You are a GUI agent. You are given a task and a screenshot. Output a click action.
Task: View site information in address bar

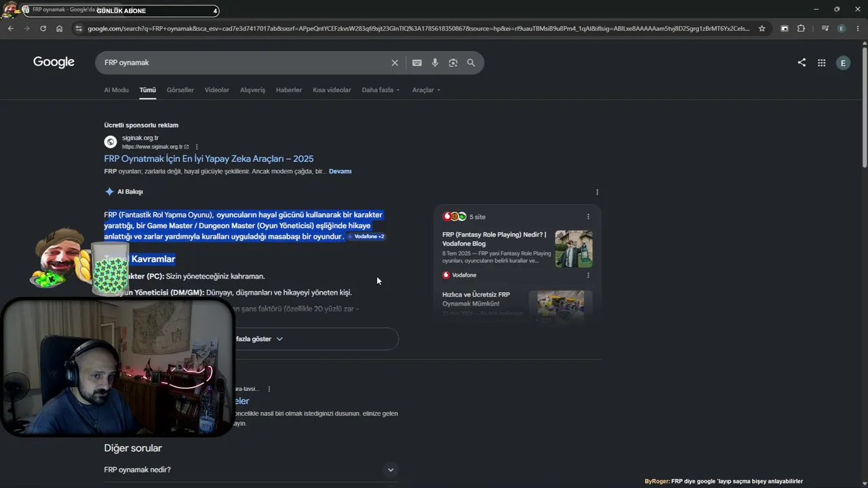click(x=79, y=28)
